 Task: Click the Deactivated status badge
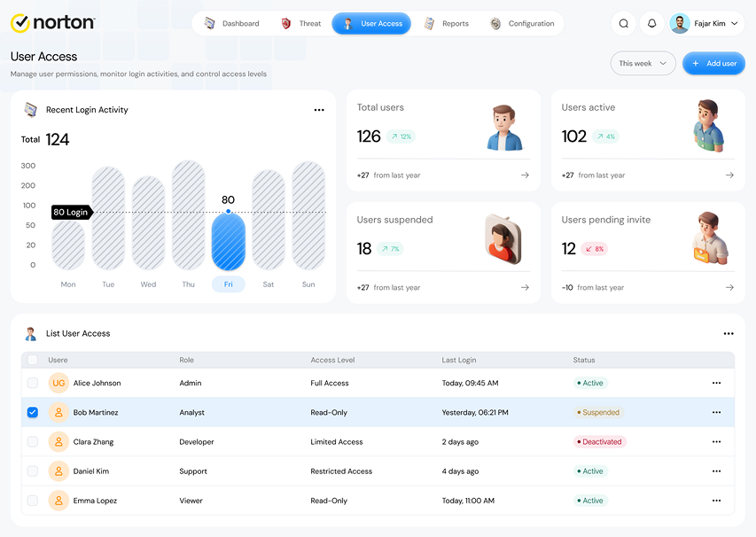point(599,441)
